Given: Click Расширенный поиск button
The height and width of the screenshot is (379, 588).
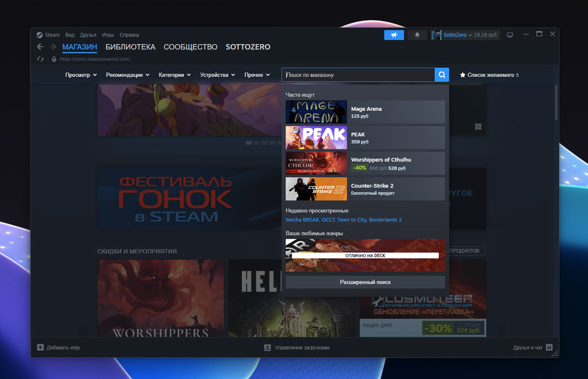Looking at the screenshot, I should pyautogui.click(x=365, y=282).
